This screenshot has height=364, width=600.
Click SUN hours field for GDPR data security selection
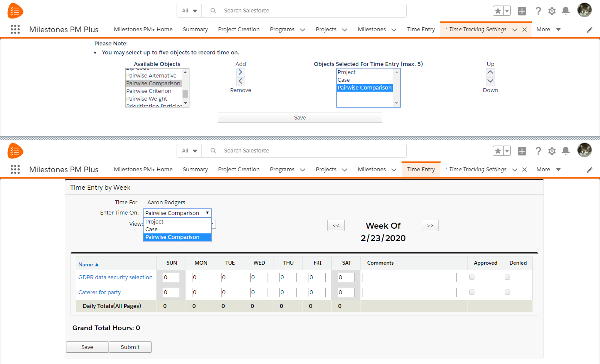(x=171, y=277)
